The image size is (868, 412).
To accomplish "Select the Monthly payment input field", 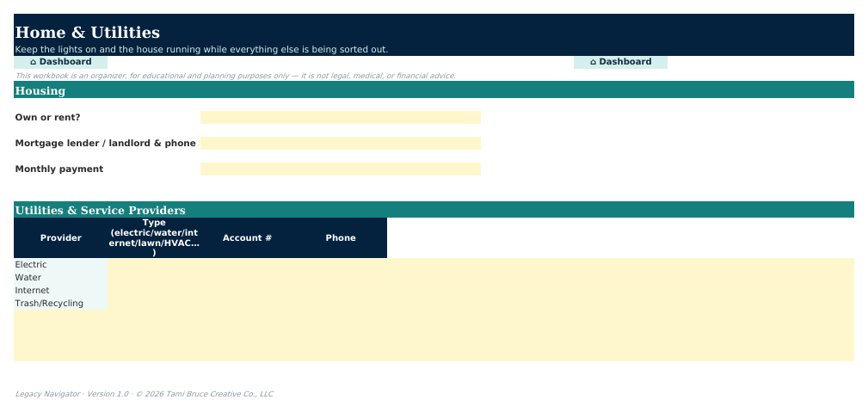I will coord(341,169).
